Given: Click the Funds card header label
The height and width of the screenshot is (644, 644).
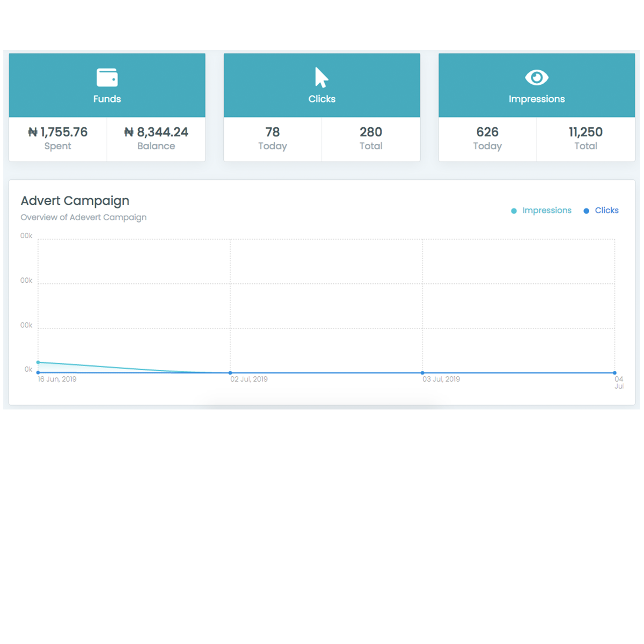Looking at the screenshot, I should tap(107, 99).
